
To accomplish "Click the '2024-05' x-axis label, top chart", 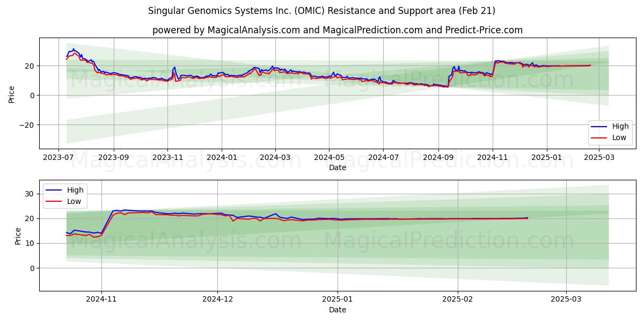I will coord(329,157).
